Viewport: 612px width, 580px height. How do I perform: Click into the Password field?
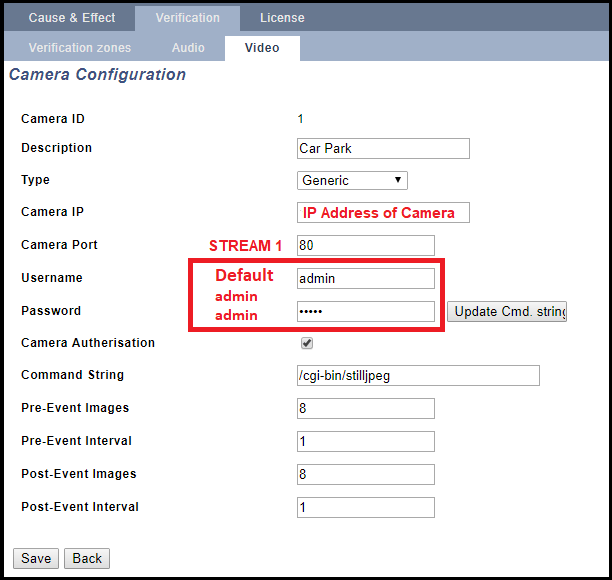click(365, 311)
